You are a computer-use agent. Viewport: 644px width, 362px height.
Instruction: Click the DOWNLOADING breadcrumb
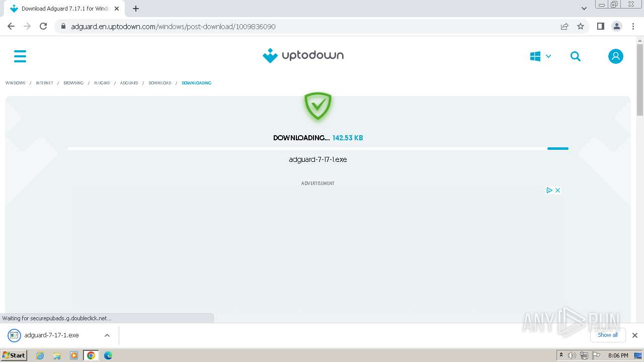(x=196, y=83)
